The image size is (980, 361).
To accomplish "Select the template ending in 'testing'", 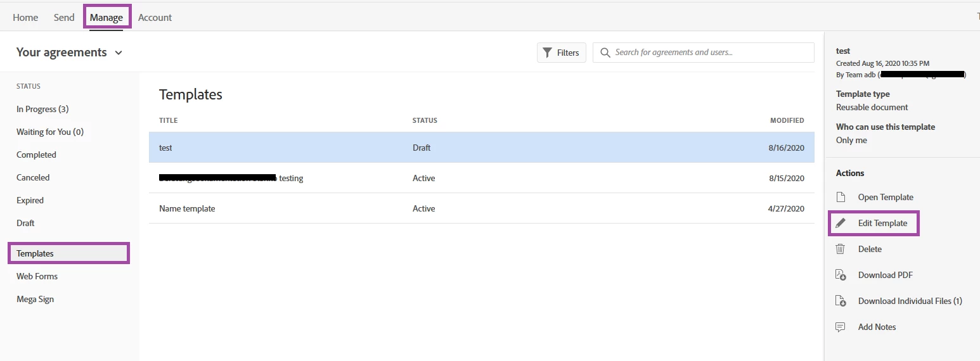I will [231, 178].
